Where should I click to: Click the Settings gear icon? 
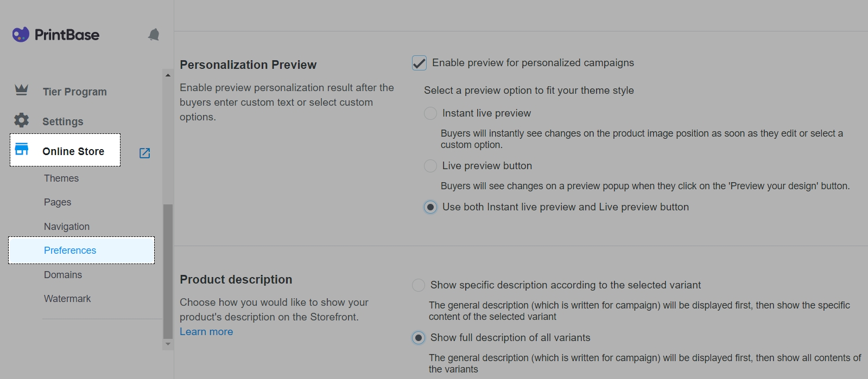point(21,120)
